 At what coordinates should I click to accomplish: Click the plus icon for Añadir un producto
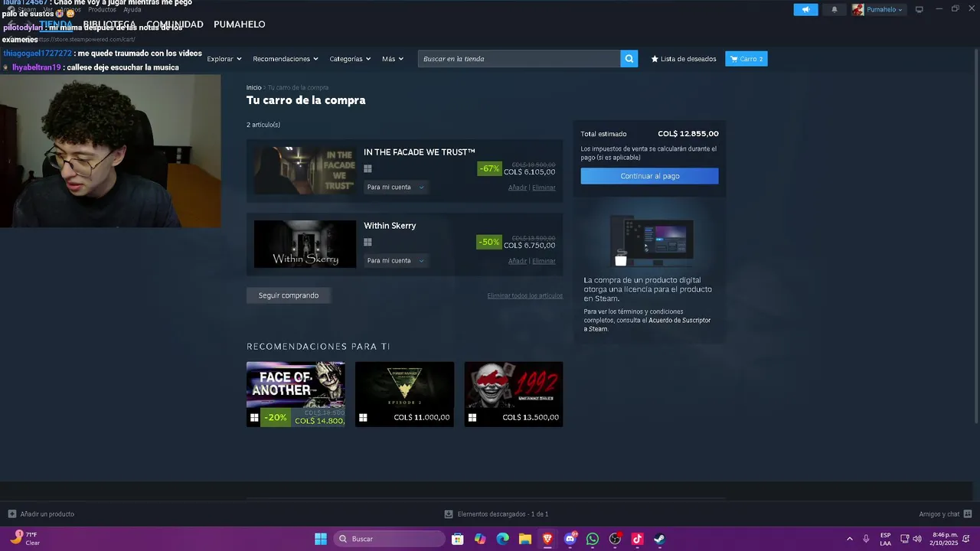point(11,514)
